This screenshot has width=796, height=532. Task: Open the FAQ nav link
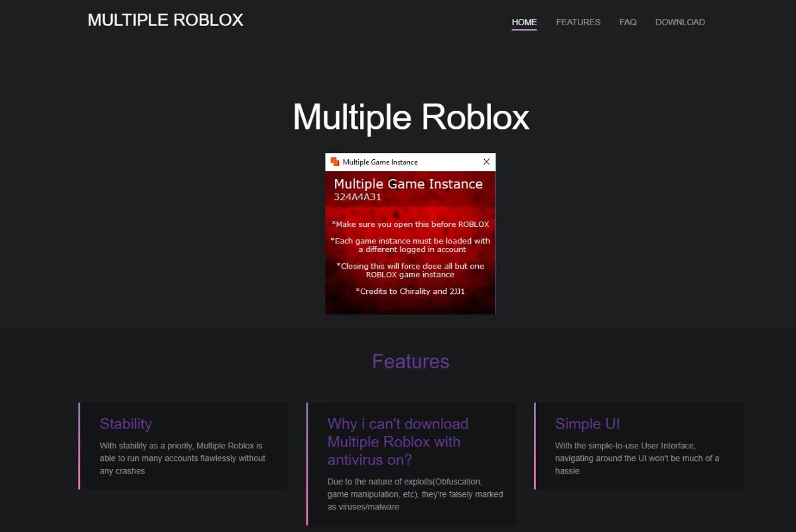coord(628,22)
